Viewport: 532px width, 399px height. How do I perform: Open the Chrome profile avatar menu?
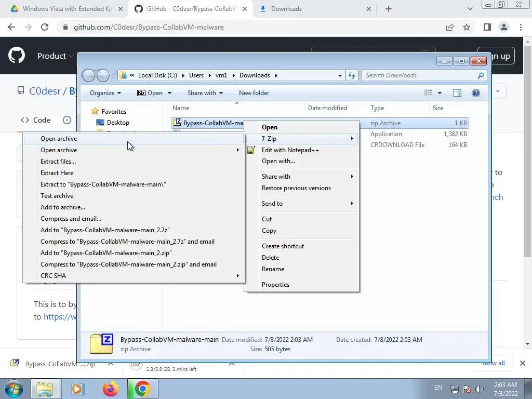(x=504, y=27)
